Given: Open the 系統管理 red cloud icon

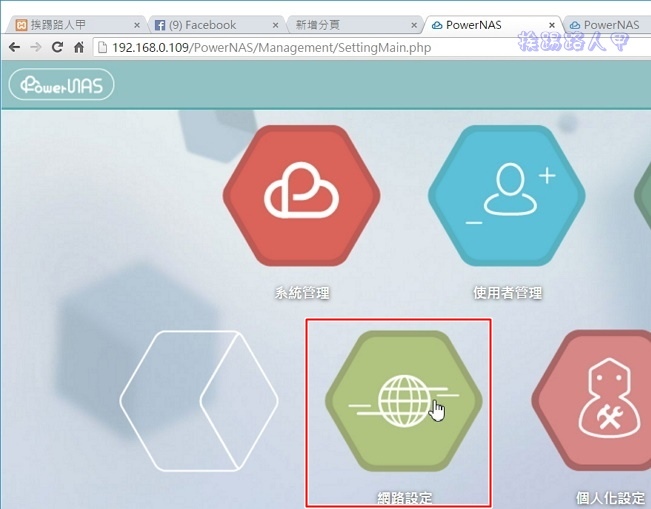Looking at the screenshot, I should coord(301,197).
